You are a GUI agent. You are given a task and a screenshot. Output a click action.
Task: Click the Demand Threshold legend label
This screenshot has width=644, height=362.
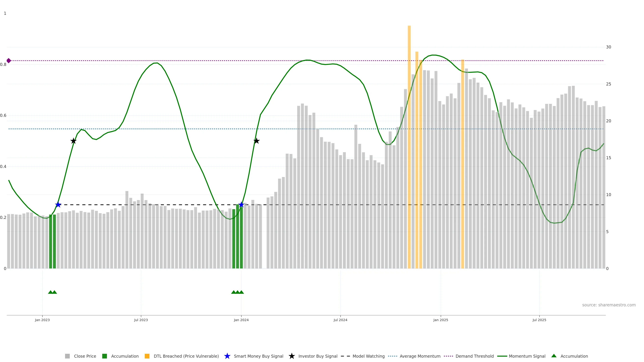click(x=474, y=356)
